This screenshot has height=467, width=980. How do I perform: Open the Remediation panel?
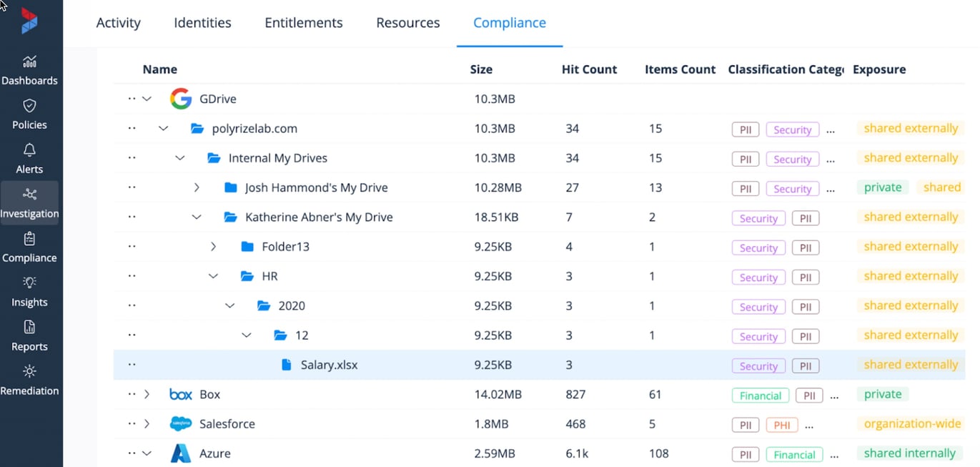[29, 380]
